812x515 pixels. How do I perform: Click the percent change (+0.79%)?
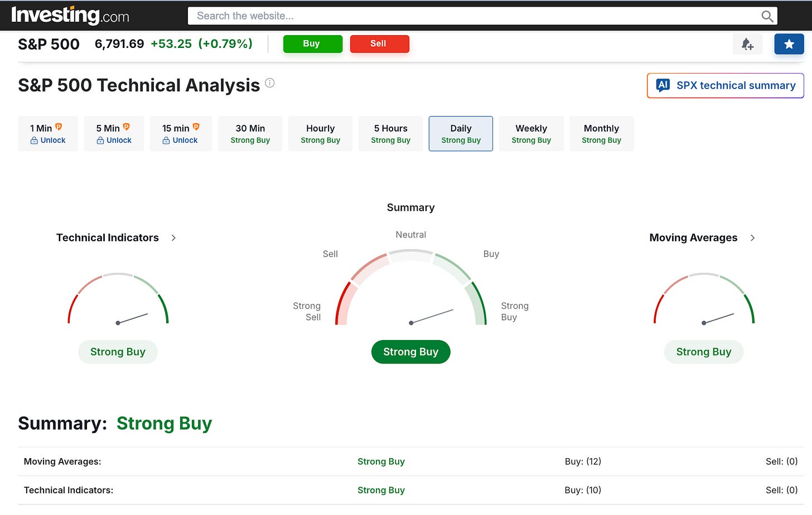(x=225, y=43)
